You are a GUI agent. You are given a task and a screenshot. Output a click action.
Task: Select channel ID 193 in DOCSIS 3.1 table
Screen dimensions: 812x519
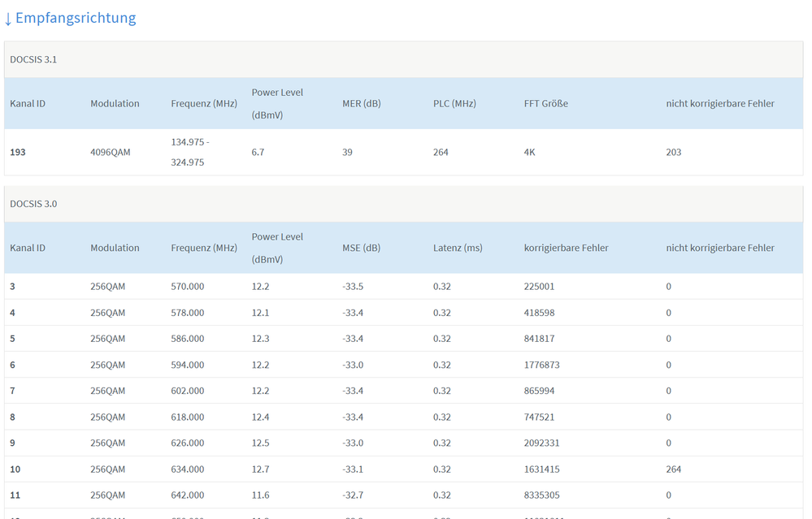pos(18,152)
